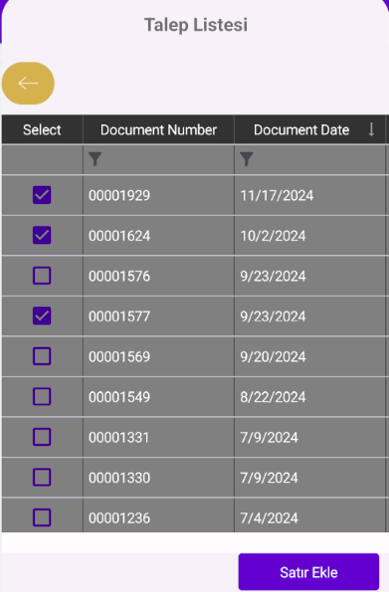Check the checkbox for document 00001331
Screen dimensions: 389x592
click(42, 437)
